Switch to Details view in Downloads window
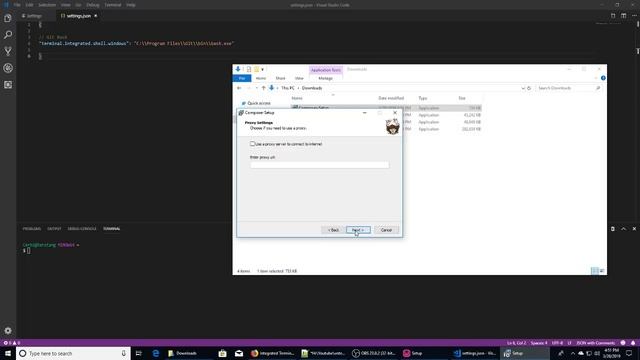The height and width of the screenshot is (360, 640). [595, 271]
